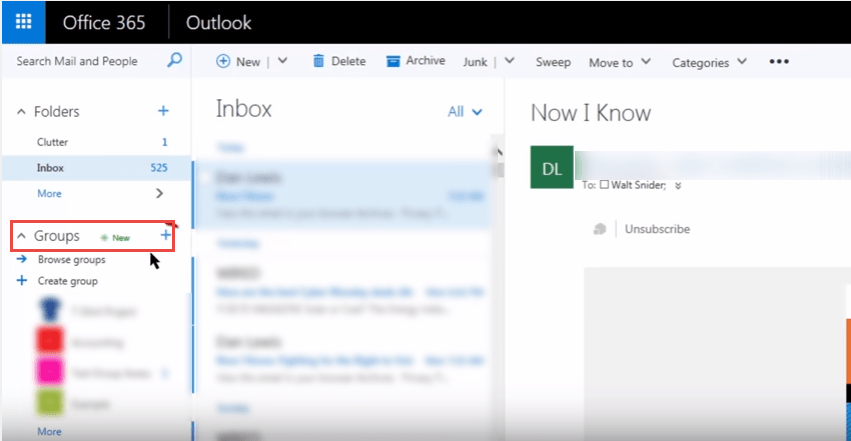This screenshot has height=441, width=851.
Task: Open the group with green avatar
Action: 50,403
